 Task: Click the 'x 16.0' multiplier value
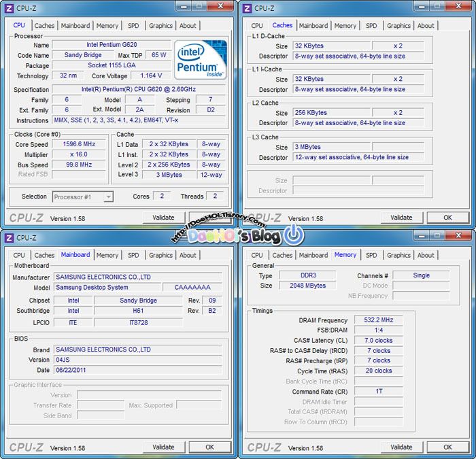pyautogui.click(x=79, y=154)
